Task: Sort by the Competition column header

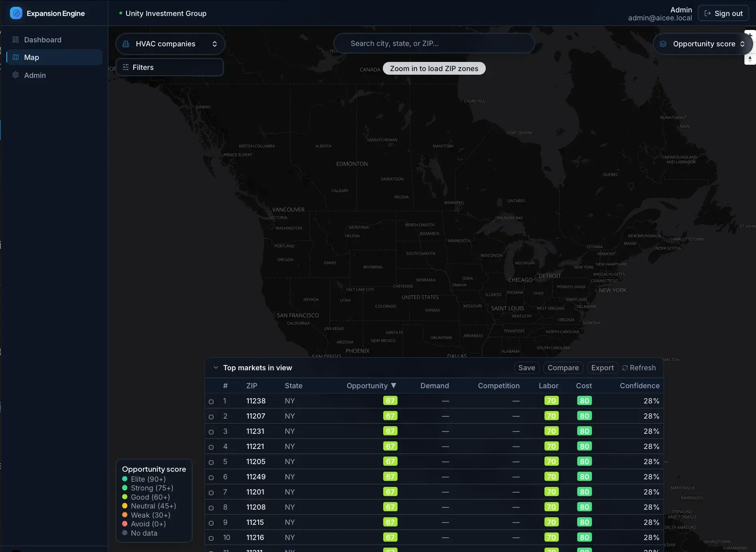Action: [x=499, y=385]
